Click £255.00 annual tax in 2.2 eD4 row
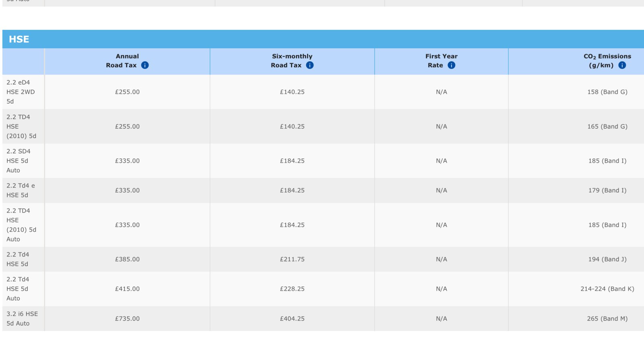This screenshot has width=644, height=345. point(127,92)
